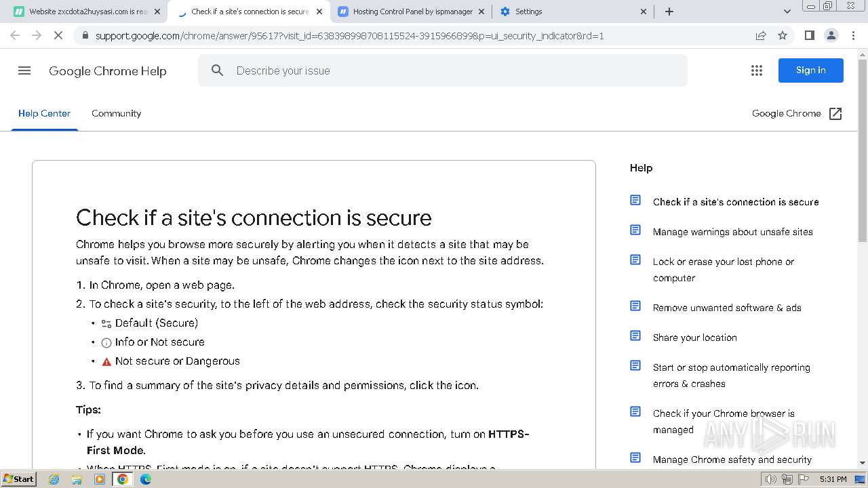868x488 pixels.
Task: Open the Chrome profile avatar icon
Action: (x=831, y=35)
